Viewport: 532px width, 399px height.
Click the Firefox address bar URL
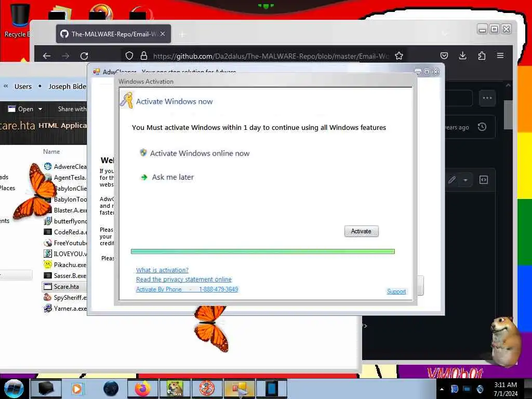pyautogui.click(x=271, y=56)
